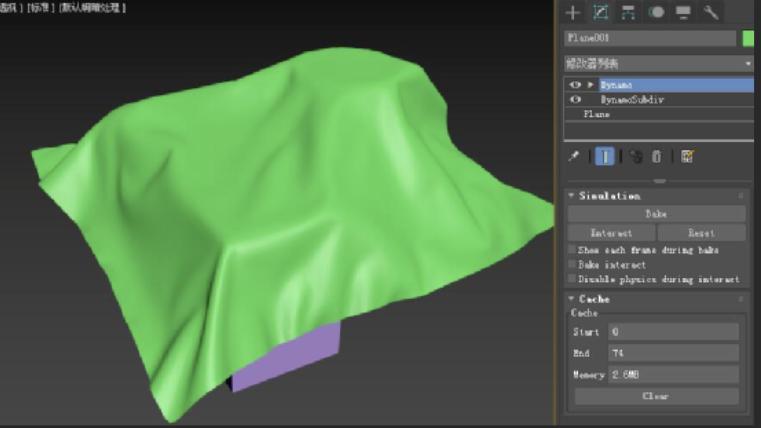Collapse the Simulation rollout
This screenshot has height=428, width=761.
571,196
